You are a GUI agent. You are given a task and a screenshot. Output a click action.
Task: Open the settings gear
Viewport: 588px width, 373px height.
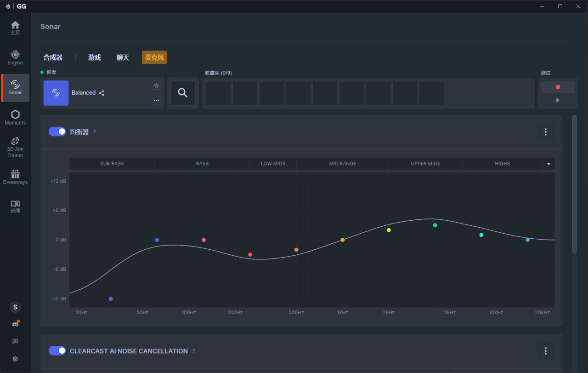click(x=15, y=359)
